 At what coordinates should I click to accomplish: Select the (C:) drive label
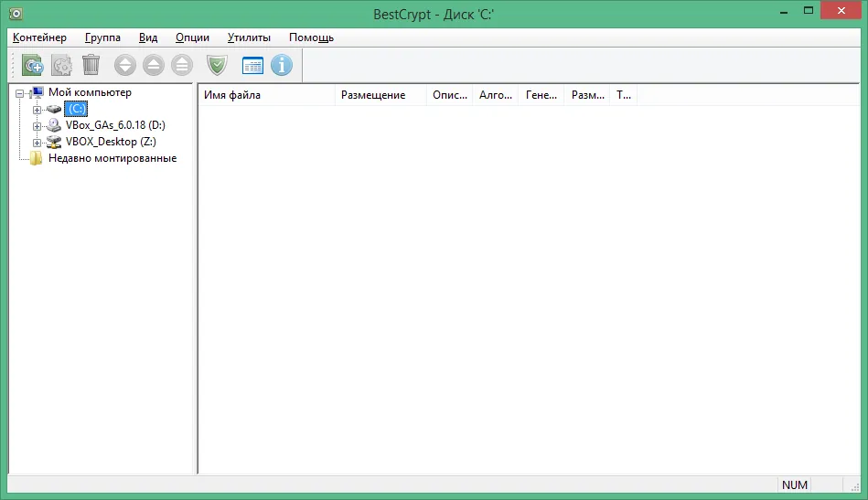[x=76, y=109]
